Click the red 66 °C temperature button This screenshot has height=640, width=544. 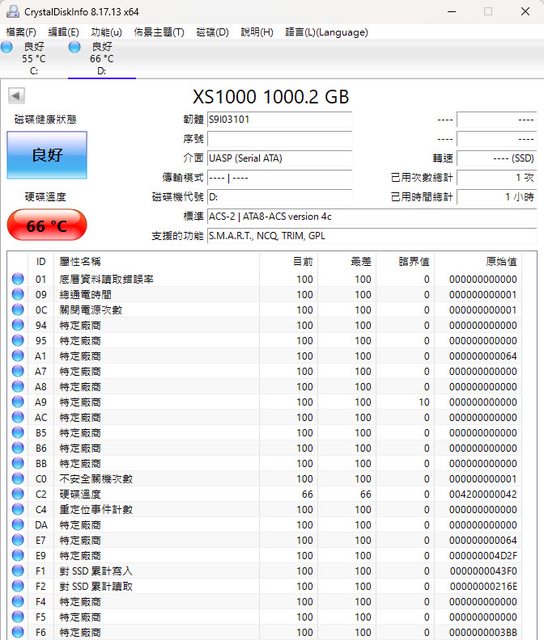click(x=47, y=225)
